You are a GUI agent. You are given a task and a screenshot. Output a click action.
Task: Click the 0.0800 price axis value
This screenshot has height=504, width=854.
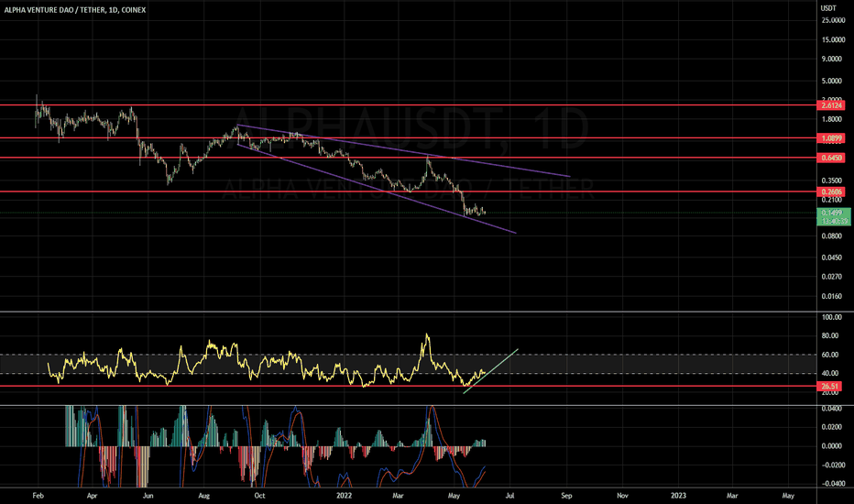click(x=832, y=236)
